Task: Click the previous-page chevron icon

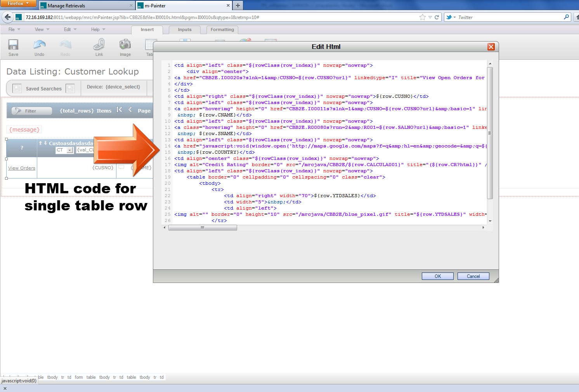Action: tap(130, 110)
